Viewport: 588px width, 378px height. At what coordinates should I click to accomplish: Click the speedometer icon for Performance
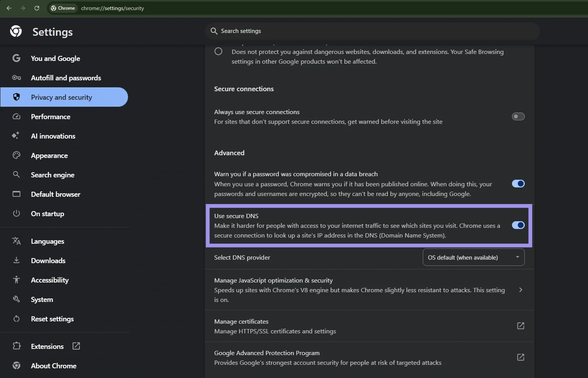tap(16, 116)
